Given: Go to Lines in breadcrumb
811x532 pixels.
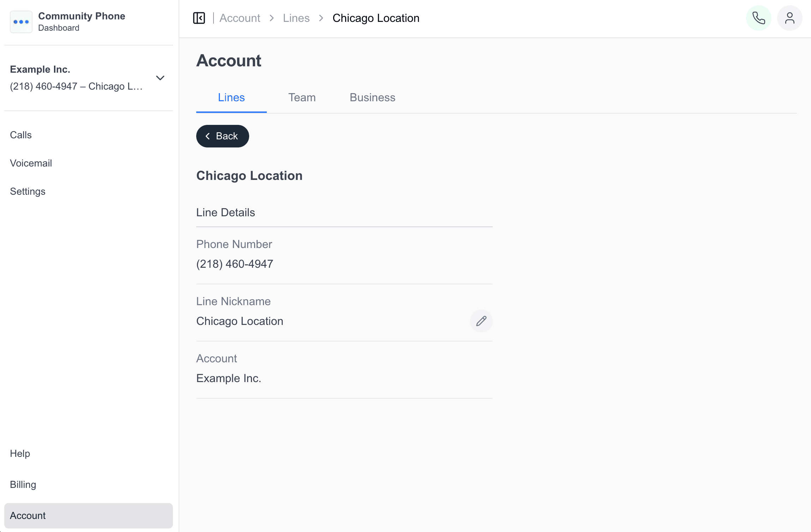Looking at the screenshot, I should pos(296,18).
